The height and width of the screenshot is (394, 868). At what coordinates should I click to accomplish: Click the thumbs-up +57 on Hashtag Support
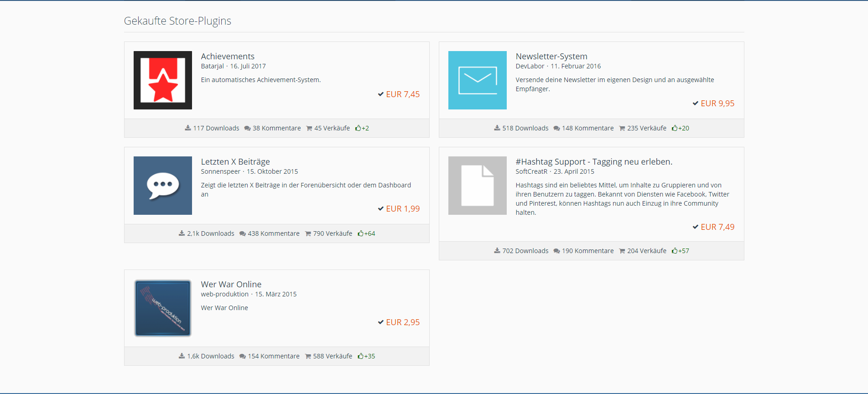point(675,251)
